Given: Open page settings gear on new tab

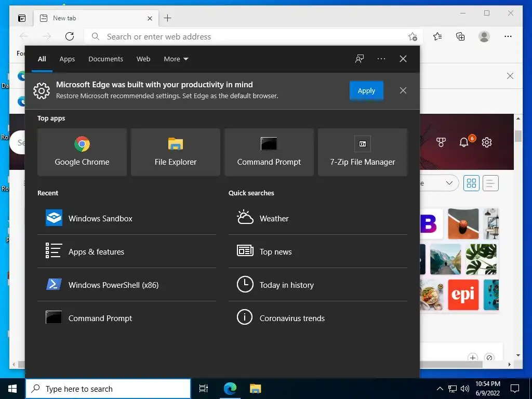Looking at the screenshot, I should pos(487,142).
